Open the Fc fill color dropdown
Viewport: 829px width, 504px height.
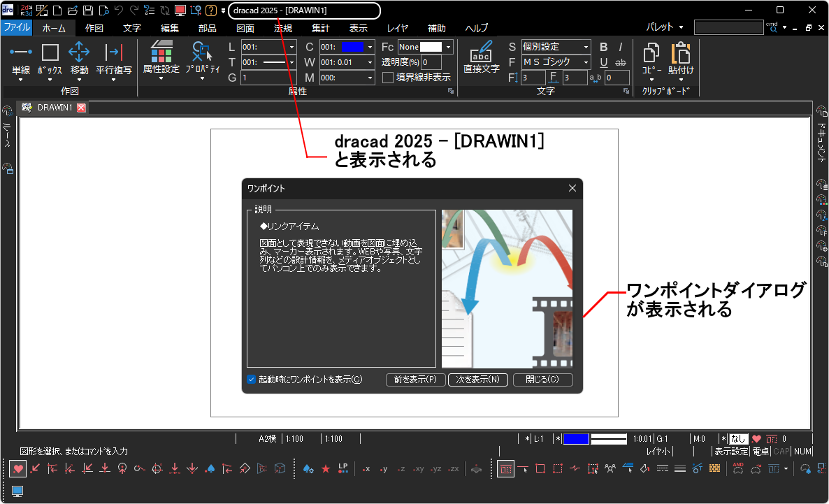(448, 47)
